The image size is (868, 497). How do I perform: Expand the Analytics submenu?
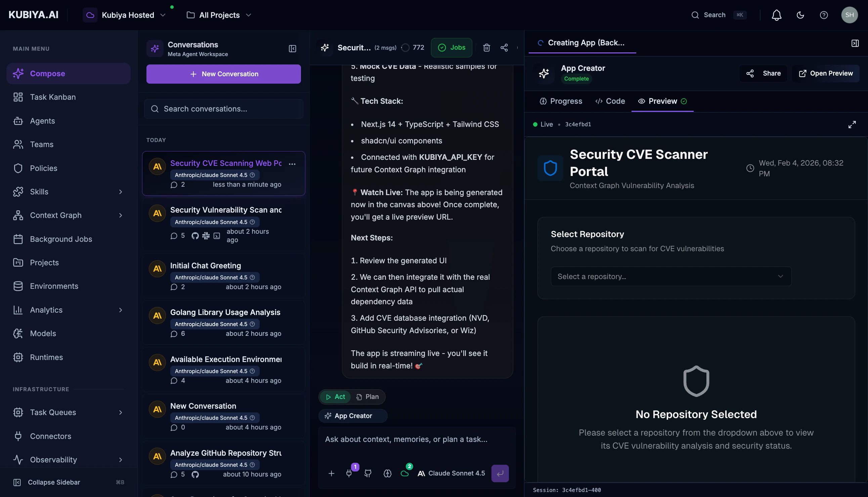120,310
